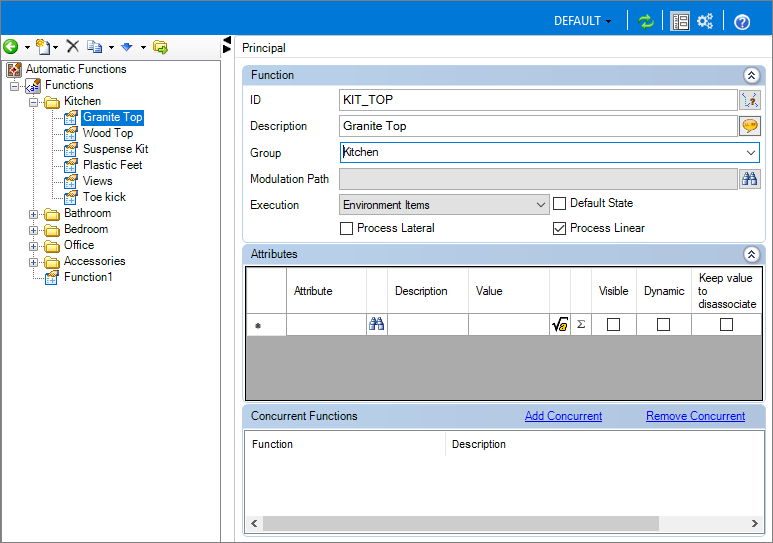Click the binoculars icon in the Attribute row

(x=377, y=324)
